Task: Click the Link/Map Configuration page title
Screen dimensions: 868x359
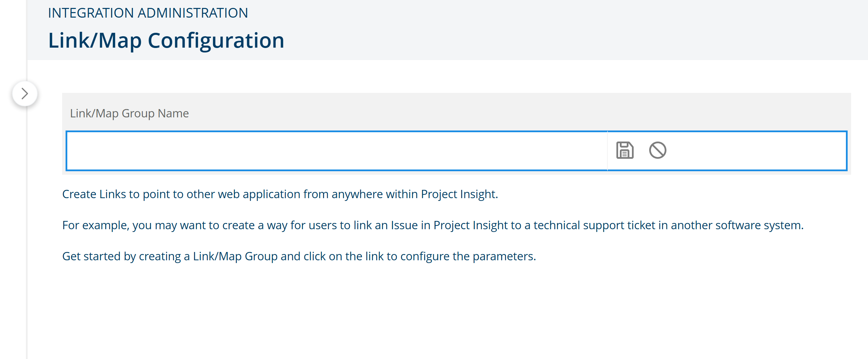Action: tap(166, 40)
